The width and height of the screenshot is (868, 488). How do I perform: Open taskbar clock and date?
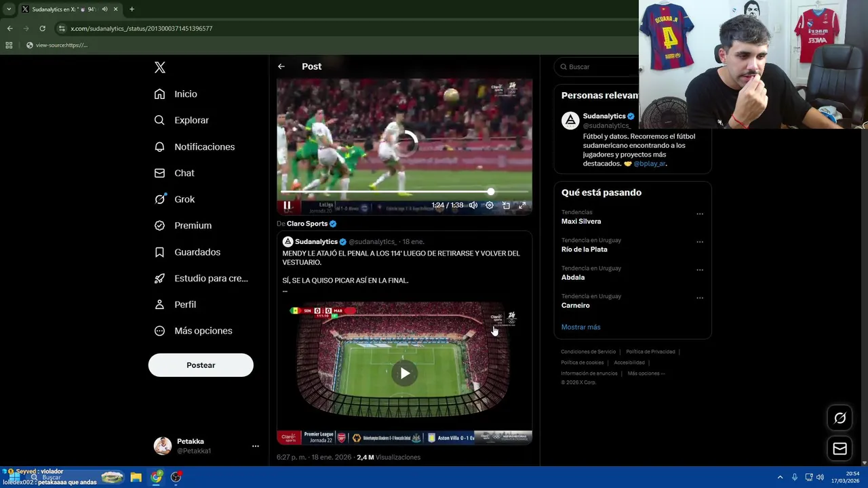pos(846,477)
